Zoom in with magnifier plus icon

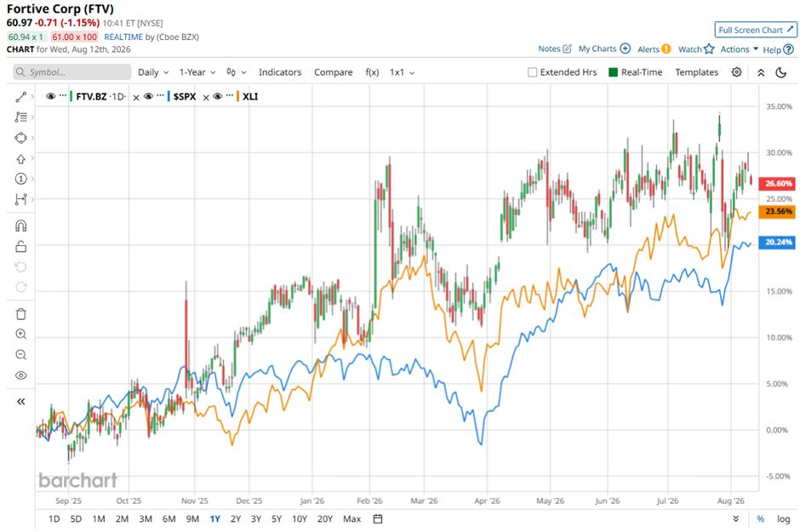21,334
